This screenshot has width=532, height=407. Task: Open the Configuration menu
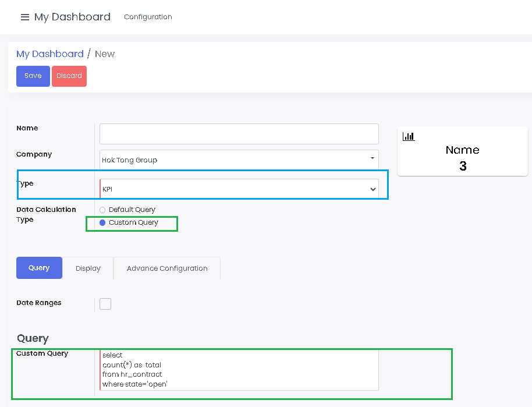148,17
